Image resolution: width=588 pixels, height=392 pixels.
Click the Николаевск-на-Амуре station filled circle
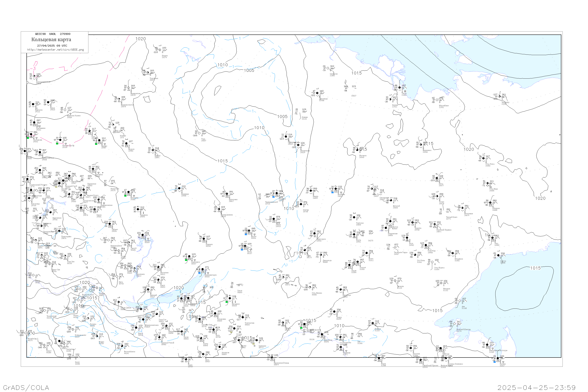coord(487,345)
